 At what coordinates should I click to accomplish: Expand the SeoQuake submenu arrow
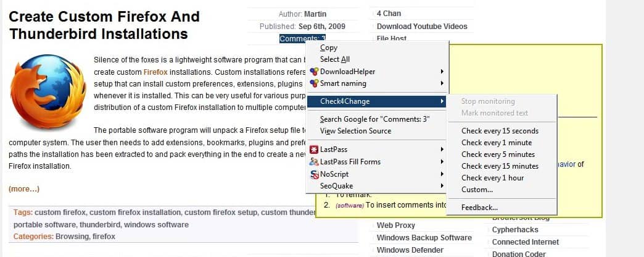pyautogui.click(x=442, y=185)
